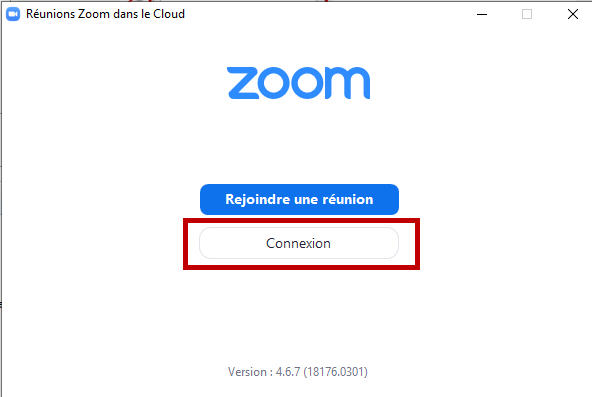Click the large blue zoom logo

[x=299, y=83]
